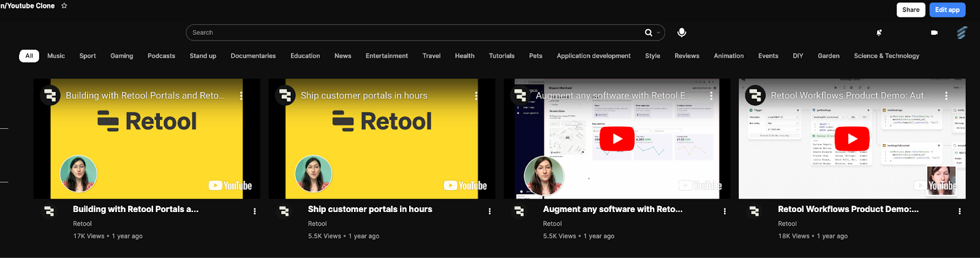Select the Stand up category

pos(203,56)
